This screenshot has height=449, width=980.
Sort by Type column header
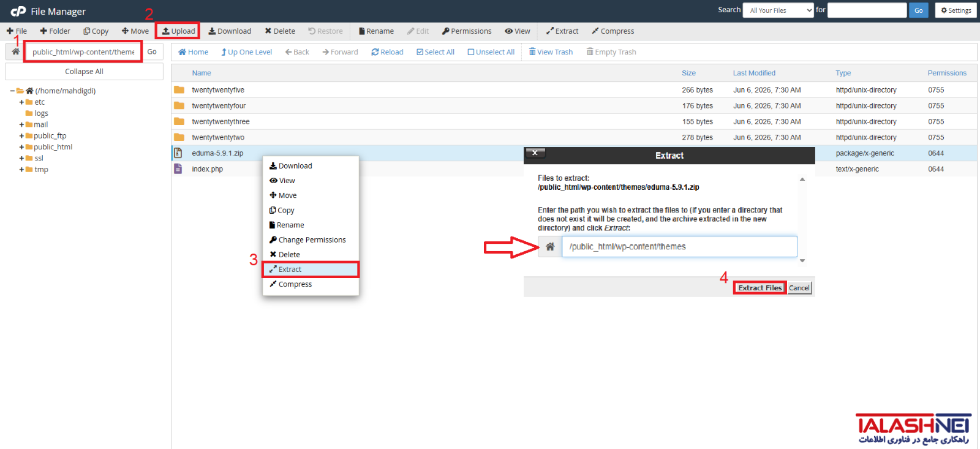click(x=843, y=73)
